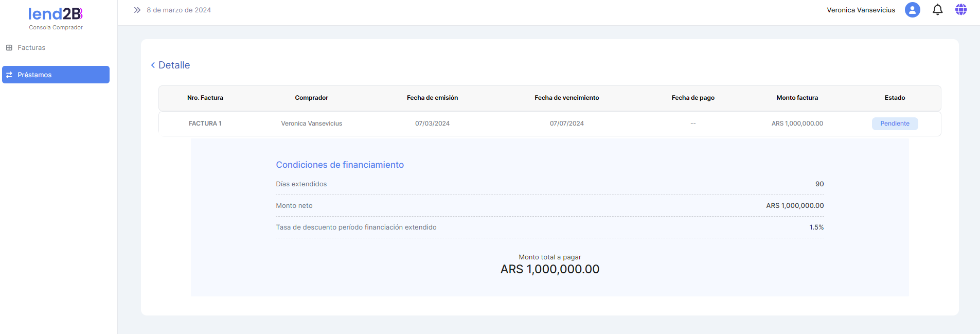Click the language globe icon
The width and height of the screenshot is (980, 334).
coord(960,10)
